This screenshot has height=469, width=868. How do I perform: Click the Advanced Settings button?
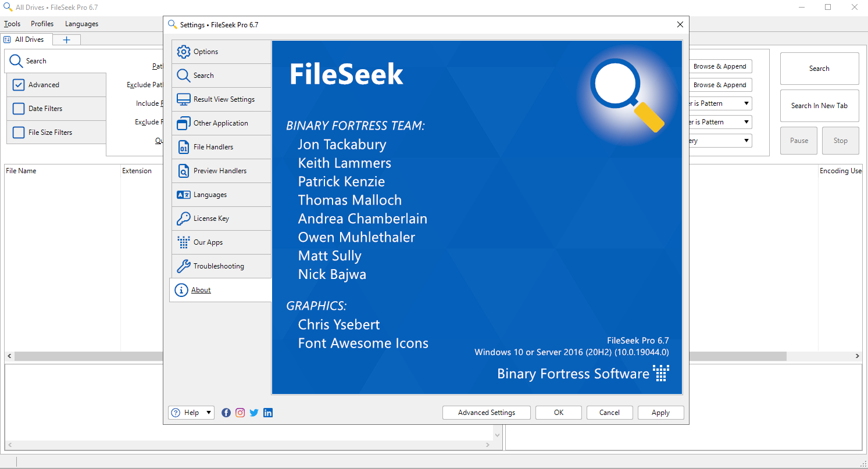(487, 413)
